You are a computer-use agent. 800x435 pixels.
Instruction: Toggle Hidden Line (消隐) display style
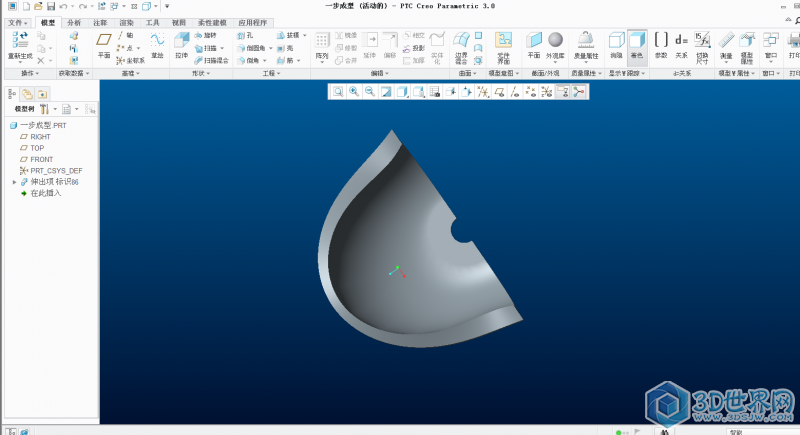616,45
